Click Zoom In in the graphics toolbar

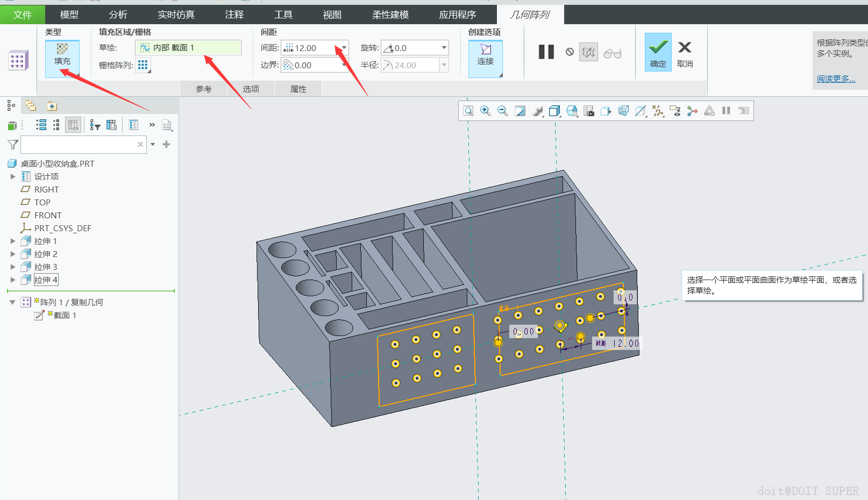click(485, 111)
